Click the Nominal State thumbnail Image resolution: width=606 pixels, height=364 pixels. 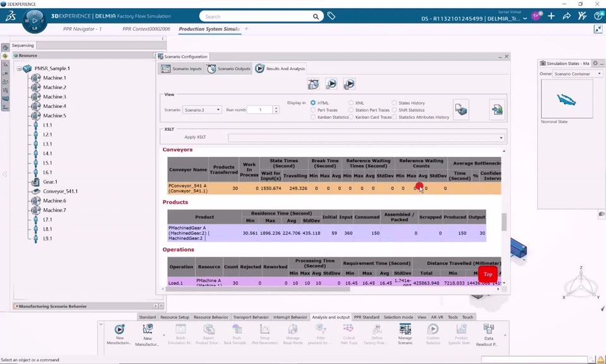(567, 98)
